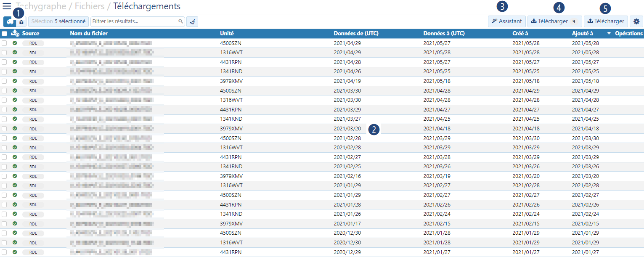
Task: Sort by the Unité column header
Action: tap(227, 33)
